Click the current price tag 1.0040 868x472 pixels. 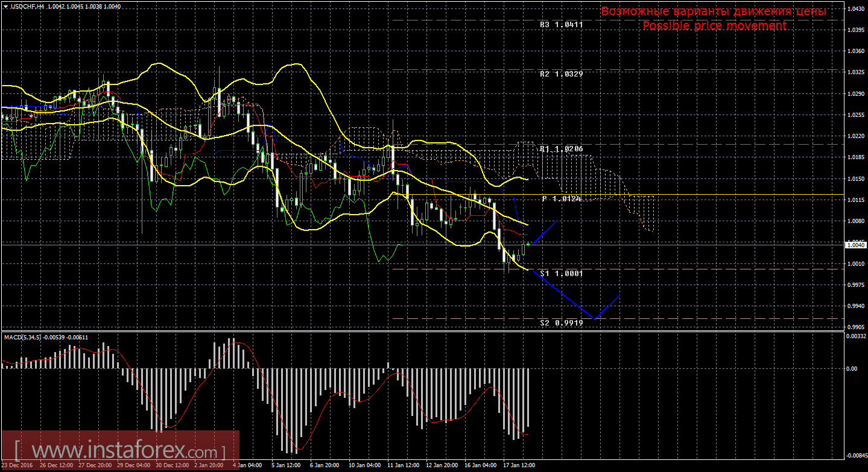tap(855, 245)
